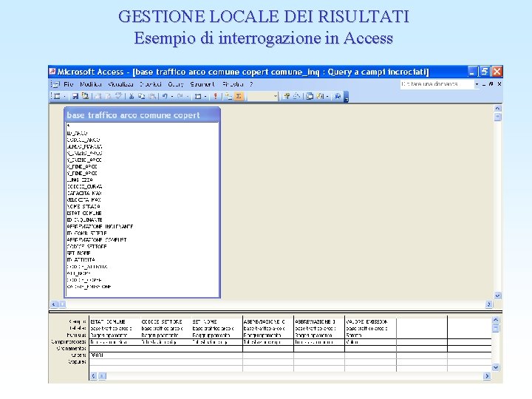This screenshot has height=399, width=532.
Task: Click the Print toolbar icon
Action: click(98, 96)
